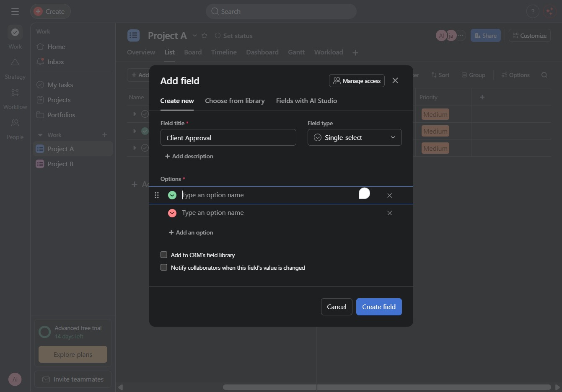Check Add to CRM's field library

[x=164, y=255]
